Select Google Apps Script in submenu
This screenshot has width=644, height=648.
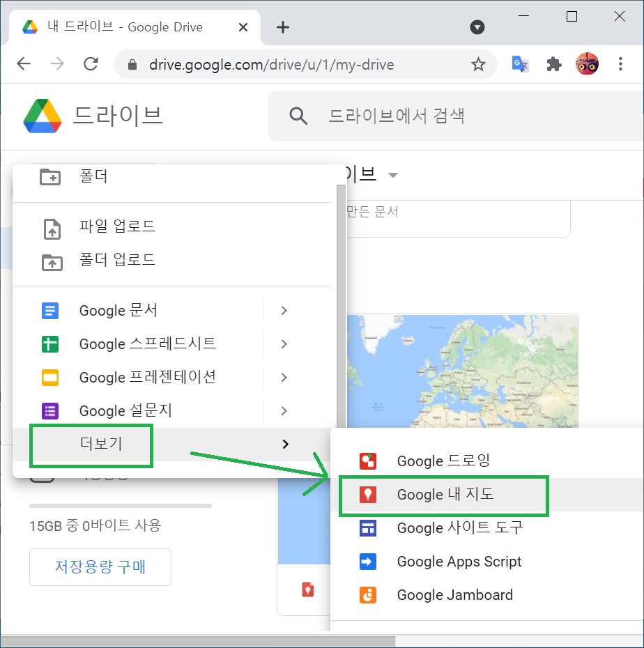[x=487, y=562]
